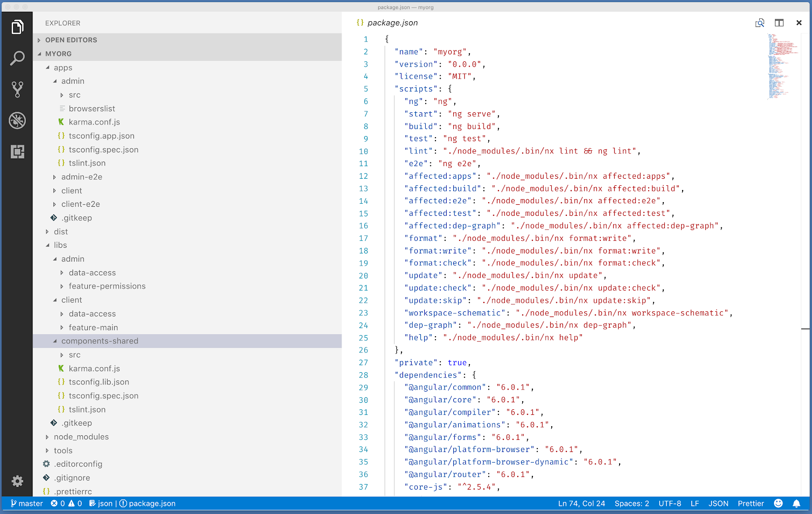
Task: Change indentation via Spaces: 2 status item
Action: 631,503
